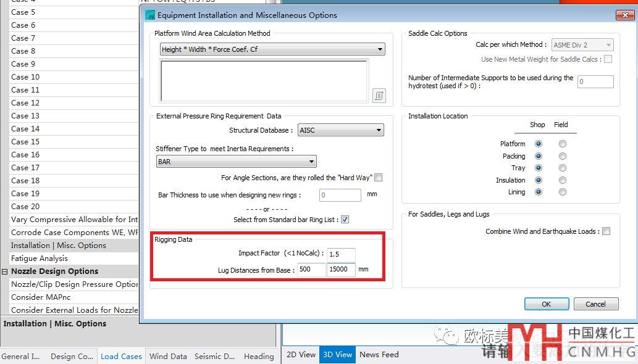Select Field radio for Packing
This screenshot has height=364, width=638.
click(x=562, y=156)
